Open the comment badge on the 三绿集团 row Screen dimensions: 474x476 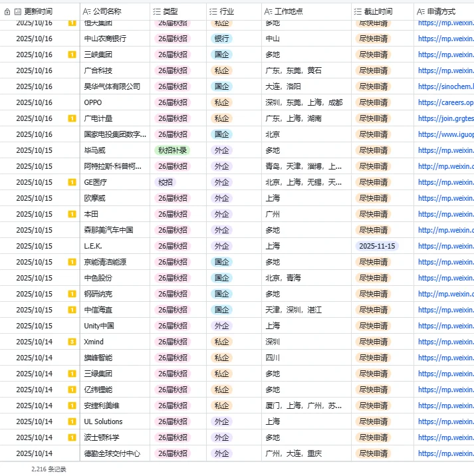(x=72, y=374)
